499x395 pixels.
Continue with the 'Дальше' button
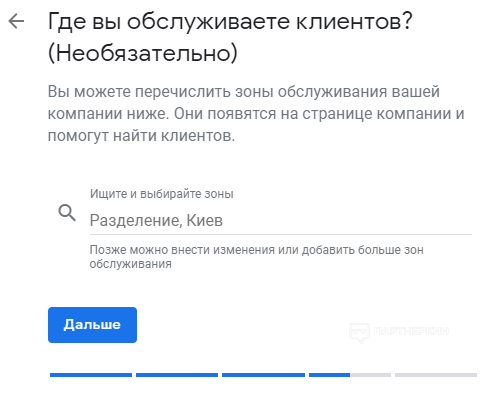click(92, 325)
